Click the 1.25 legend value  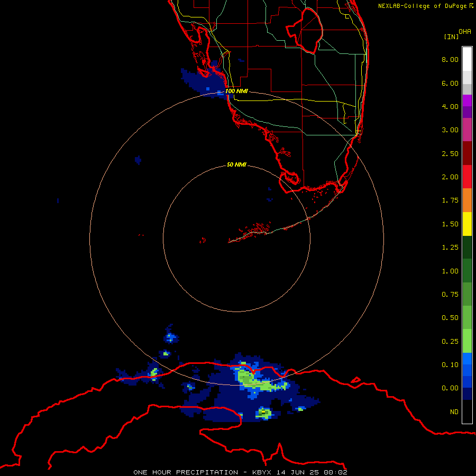[450, 248]
